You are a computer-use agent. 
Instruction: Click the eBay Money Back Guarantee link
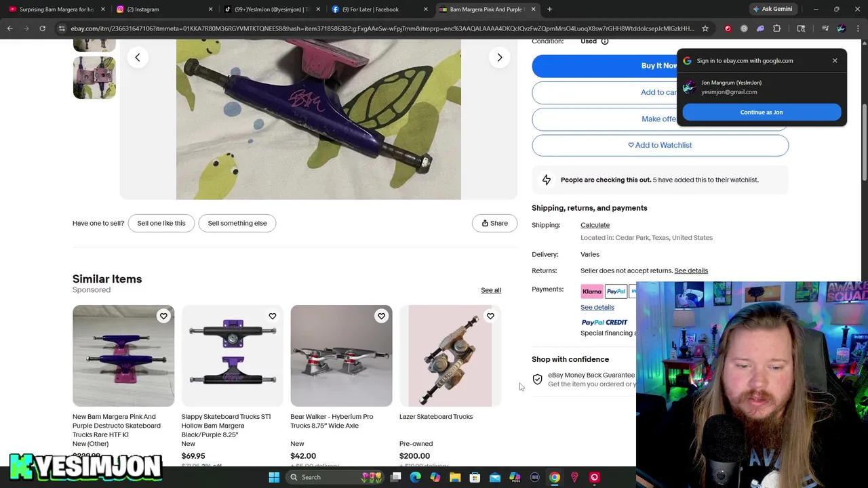click(x=591, y=375)
